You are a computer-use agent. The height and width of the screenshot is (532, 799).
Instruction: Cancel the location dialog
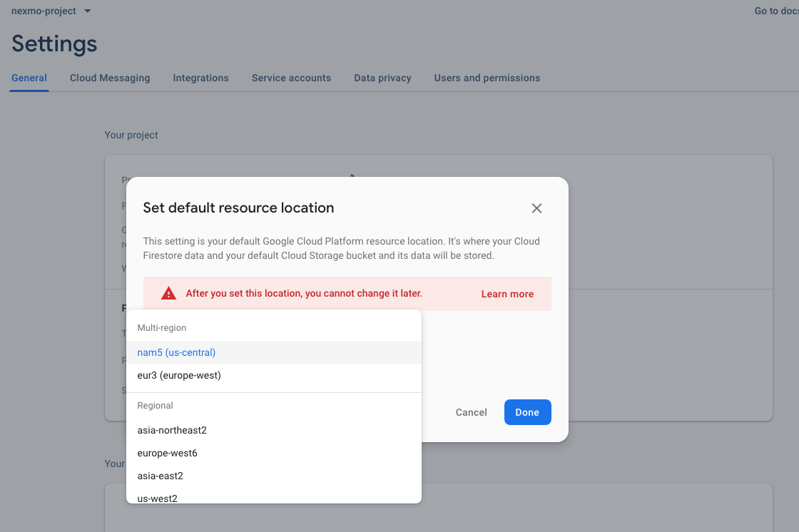(472, 412)
